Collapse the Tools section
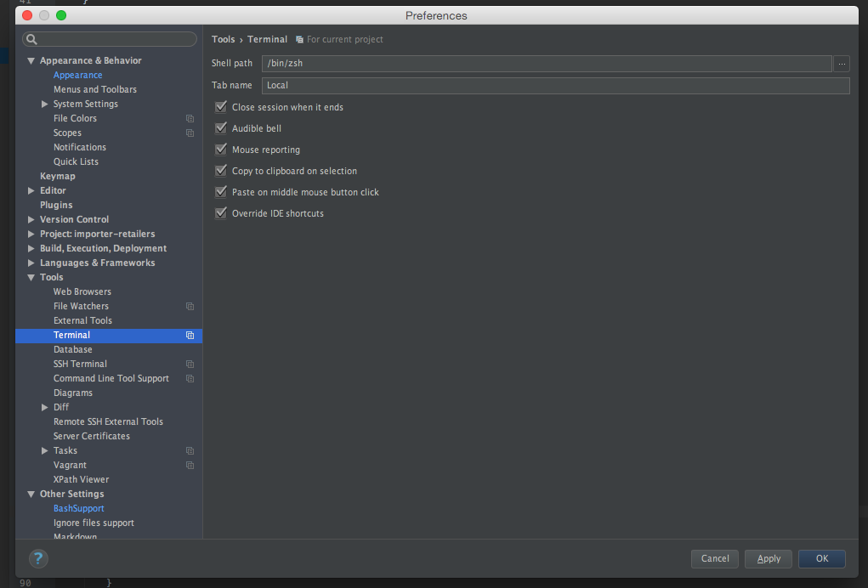The height and width of the screenshot is (588, 868). (x=31, y=278)
